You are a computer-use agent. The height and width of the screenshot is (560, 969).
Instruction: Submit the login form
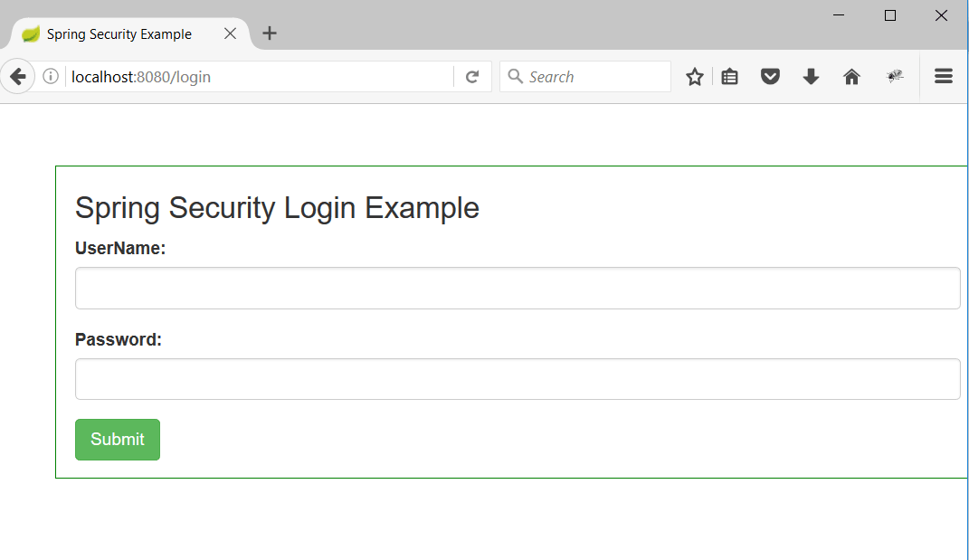[x=117, y=439]
